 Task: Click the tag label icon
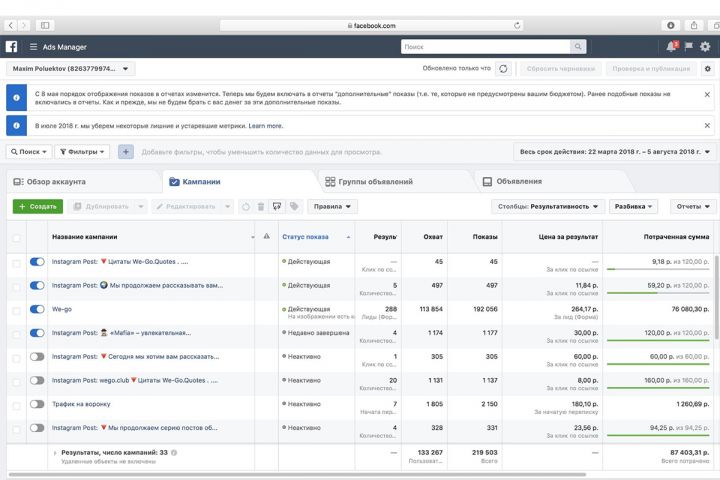(294, 207)
